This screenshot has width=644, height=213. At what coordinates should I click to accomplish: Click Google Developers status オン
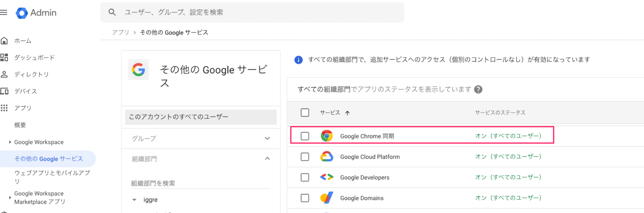pos(508,177)
